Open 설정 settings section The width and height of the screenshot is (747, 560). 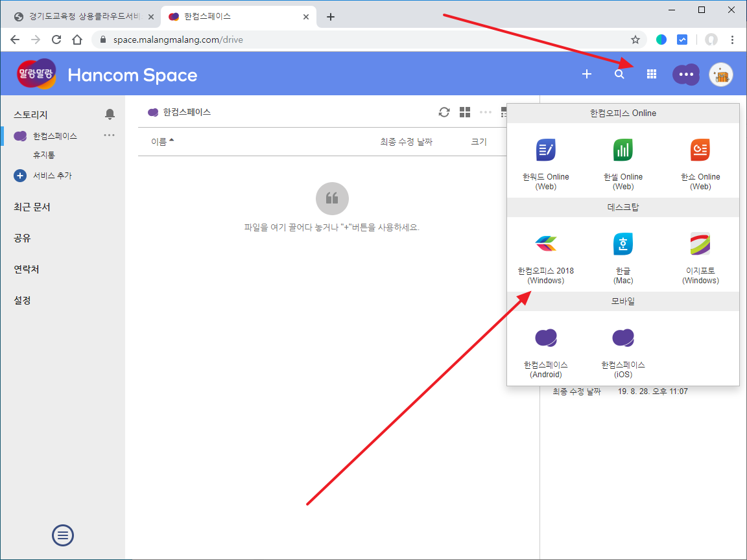[x=22, y=301]
